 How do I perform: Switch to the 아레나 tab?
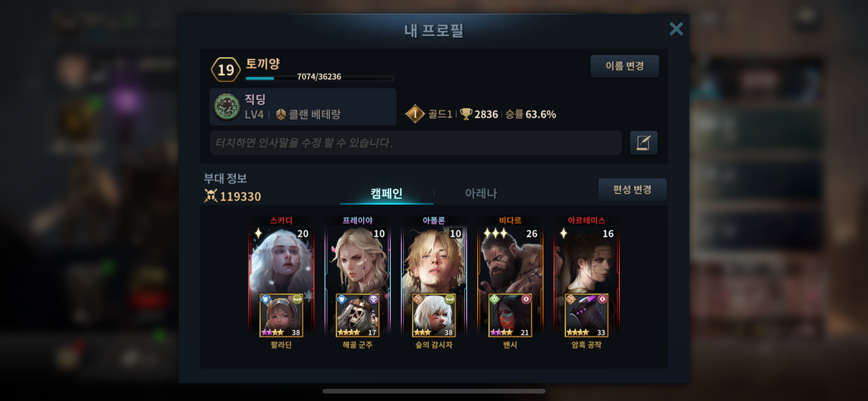pyautogui.click(x=481, y=193)
